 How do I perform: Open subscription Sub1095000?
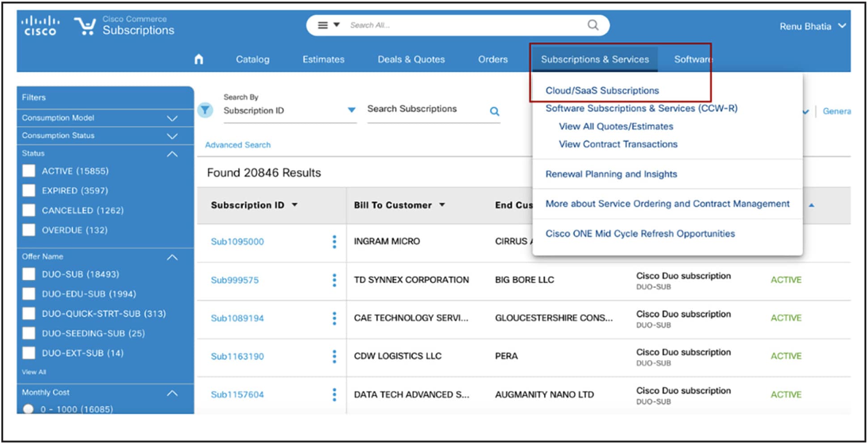pos(237,242)
